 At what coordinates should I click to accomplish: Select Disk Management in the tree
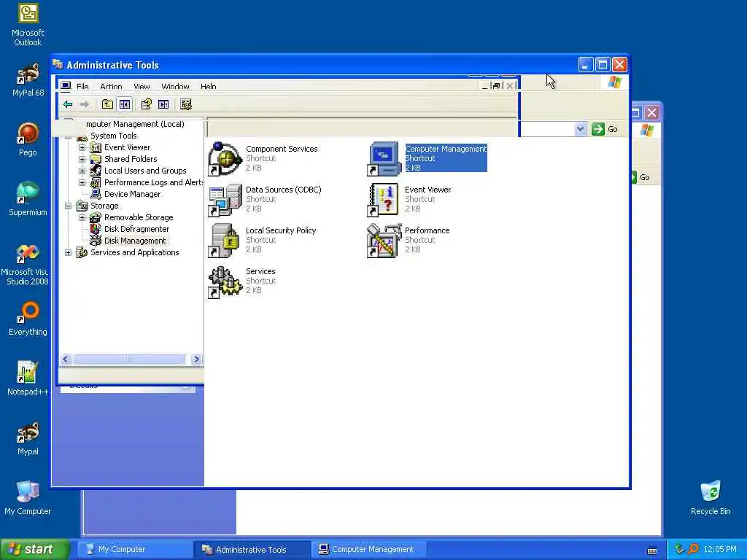click(x=135, y=241)
